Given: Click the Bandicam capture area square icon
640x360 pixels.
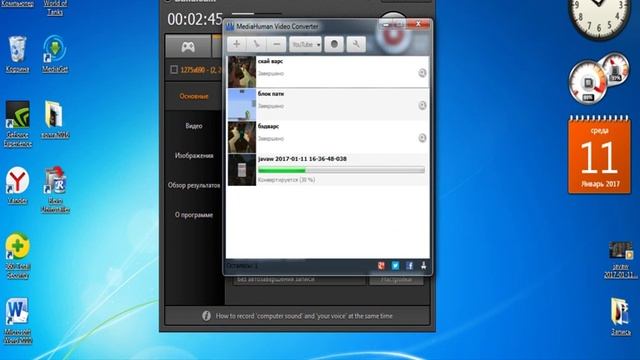Looking at the screenshot, I should coord(174,69).
